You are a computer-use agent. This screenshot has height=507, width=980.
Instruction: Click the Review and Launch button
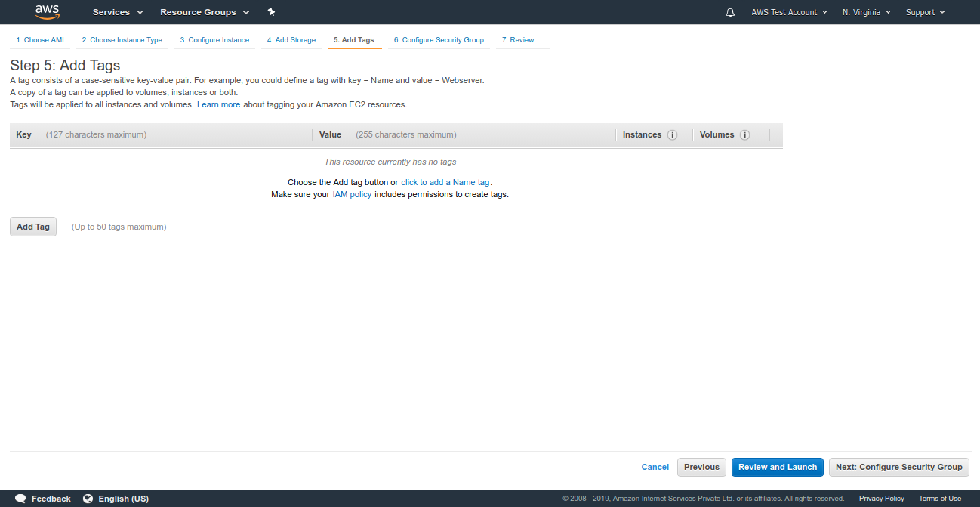[777, 467]
